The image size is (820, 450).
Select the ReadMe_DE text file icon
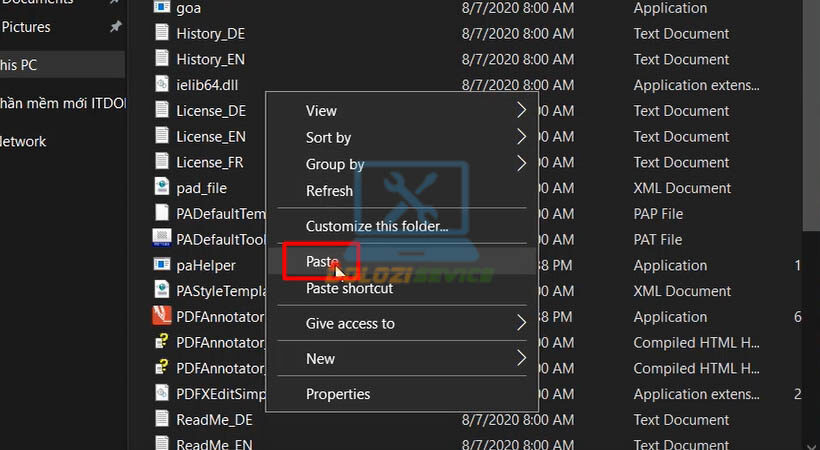162,419
